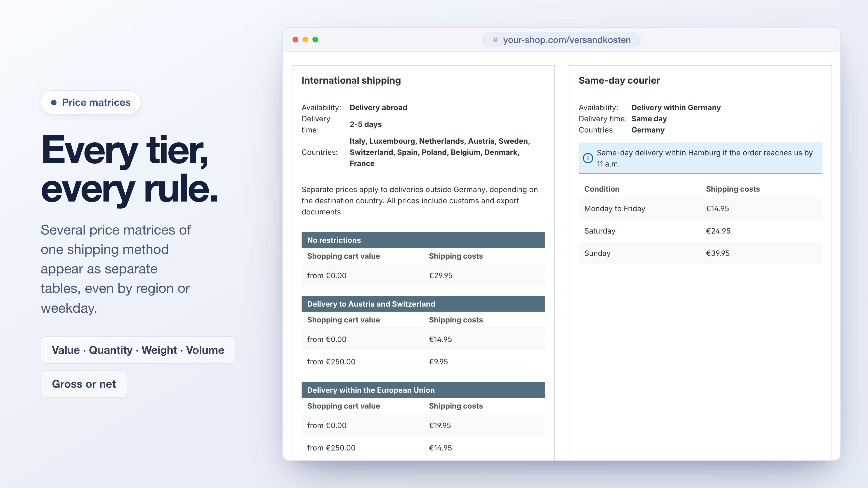
Task: Click the Same-day courier heading
Action: pyautogui.click(x=619, y=80)
